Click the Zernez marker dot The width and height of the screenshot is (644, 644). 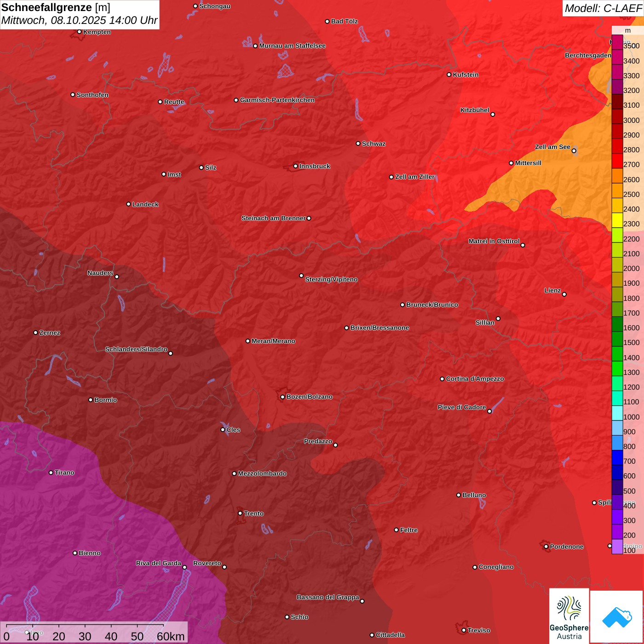36,333
